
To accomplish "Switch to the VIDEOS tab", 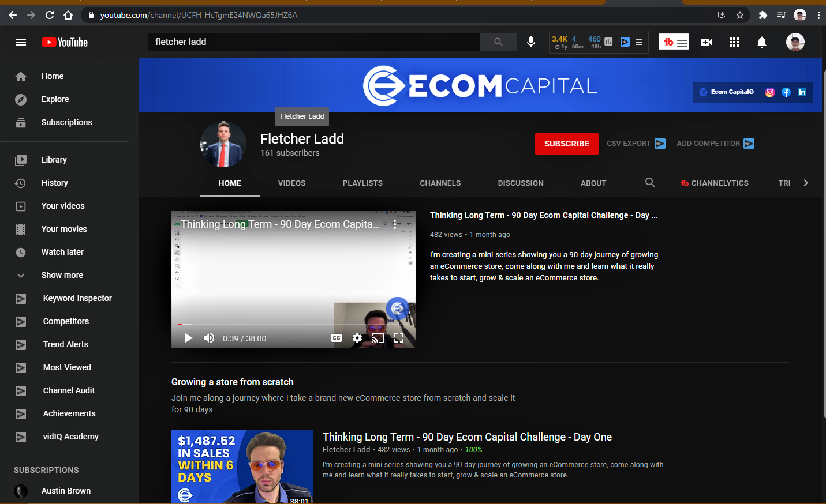I will 291,183.
